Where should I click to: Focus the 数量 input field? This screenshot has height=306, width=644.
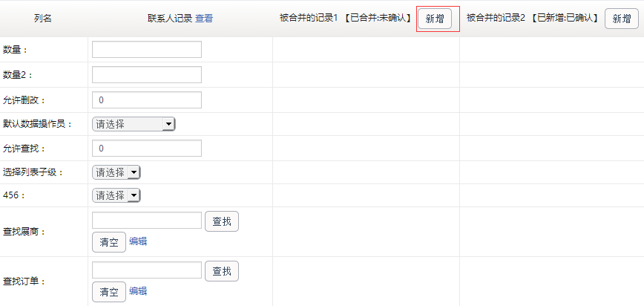[x=147, y=49]
